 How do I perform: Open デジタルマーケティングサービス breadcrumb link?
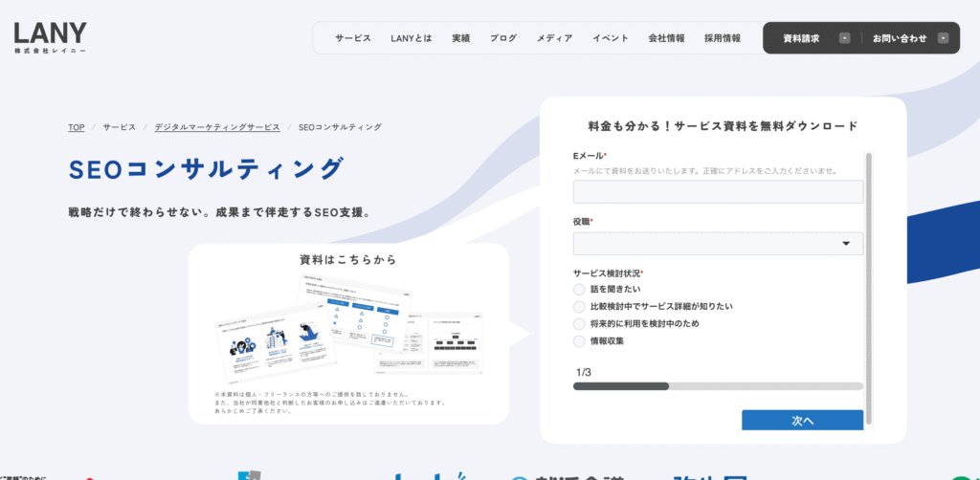point(217,127)
